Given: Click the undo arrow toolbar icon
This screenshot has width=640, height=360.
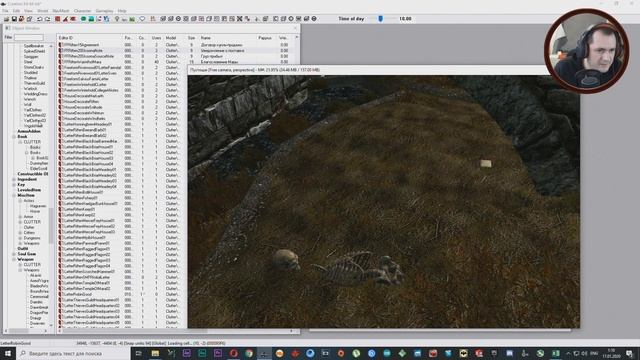Looking at the screenshot, I should 40,19.
